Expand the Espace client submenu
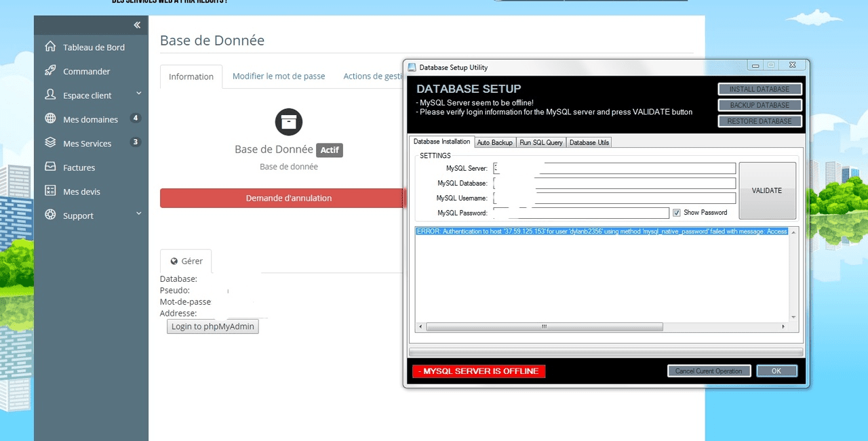 138,93
